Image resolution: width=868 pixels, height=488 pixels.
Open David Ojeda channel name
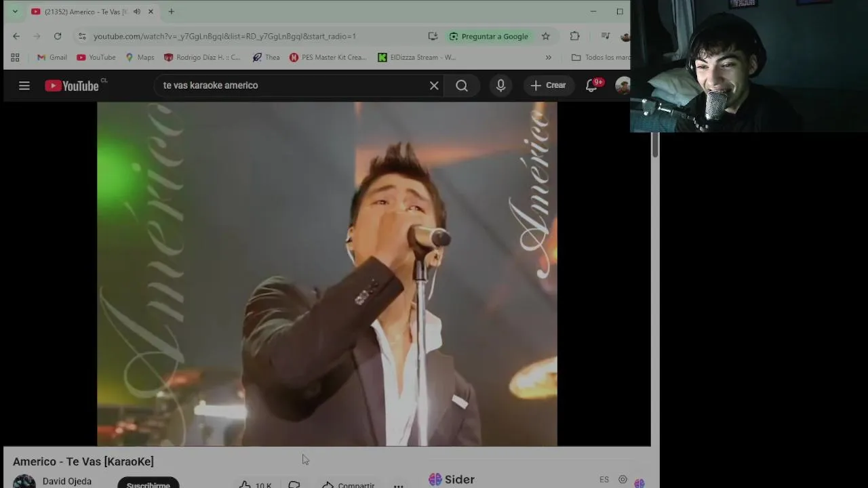[x=67, y=481]
